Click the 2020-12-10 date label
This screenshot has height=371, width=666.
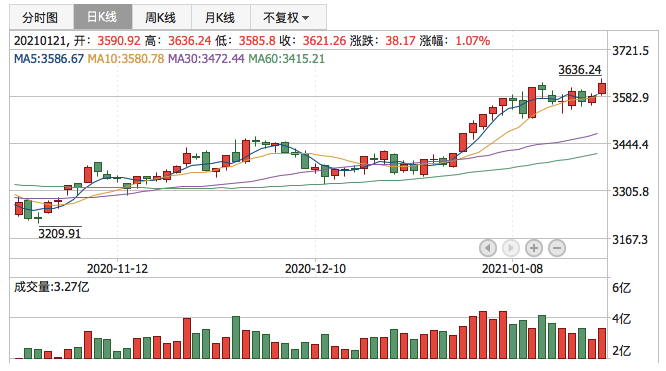pos(315,269)
